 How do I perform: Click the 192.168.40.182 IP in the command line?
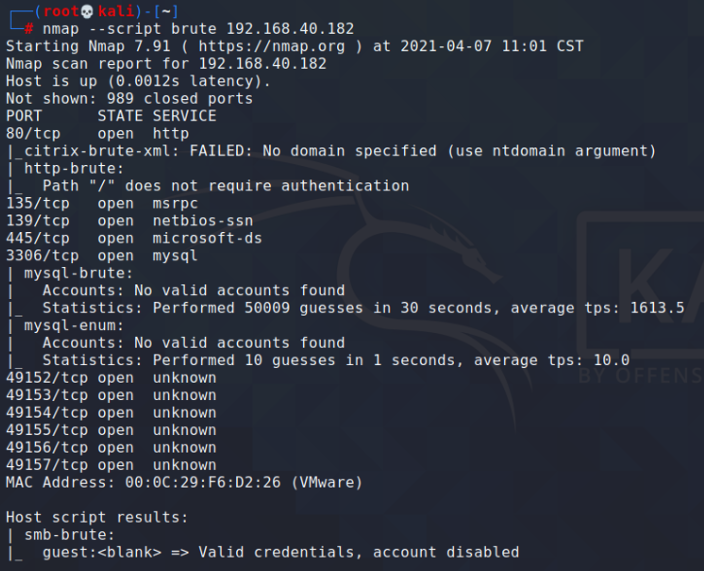[290, 29]
